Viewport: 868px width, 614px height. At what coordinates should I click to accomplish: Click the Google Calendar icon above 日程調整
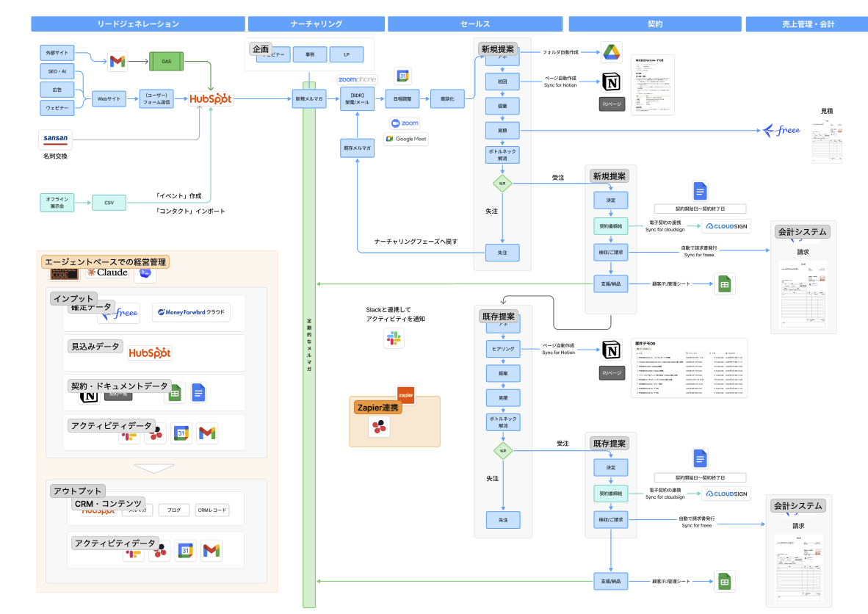click(x=403, y=76)
